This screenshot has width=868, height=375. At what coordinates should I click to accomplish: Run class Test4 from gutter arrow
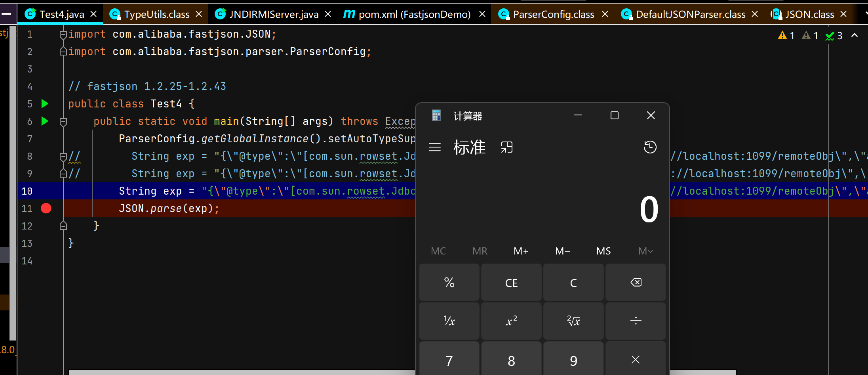tap(45, 104)
